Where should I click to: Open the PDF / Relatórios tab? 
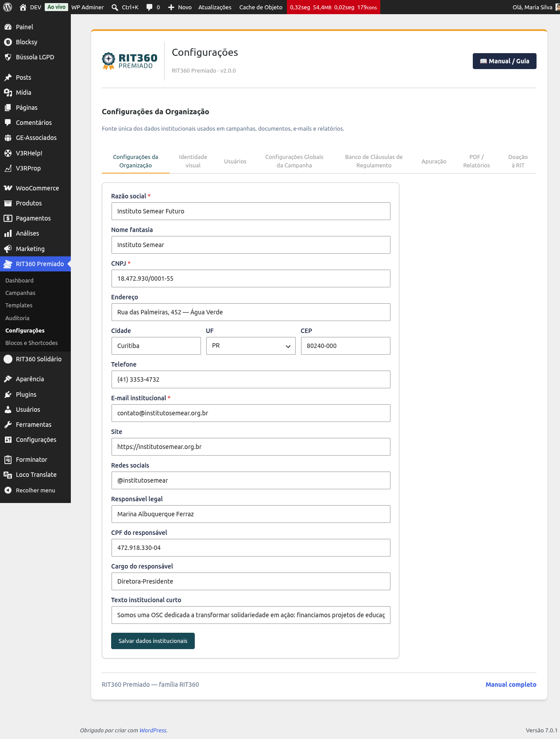(x=477, y=161)
